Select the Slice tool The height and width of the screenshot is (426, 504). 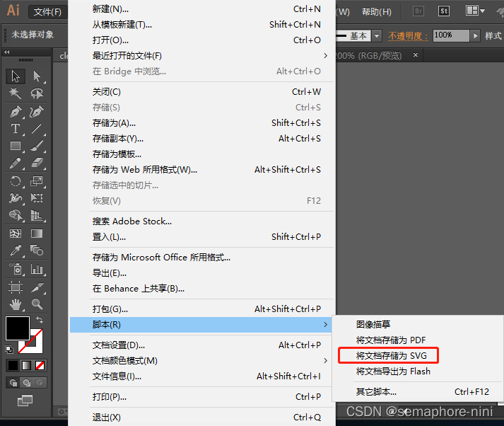(37, 287)
